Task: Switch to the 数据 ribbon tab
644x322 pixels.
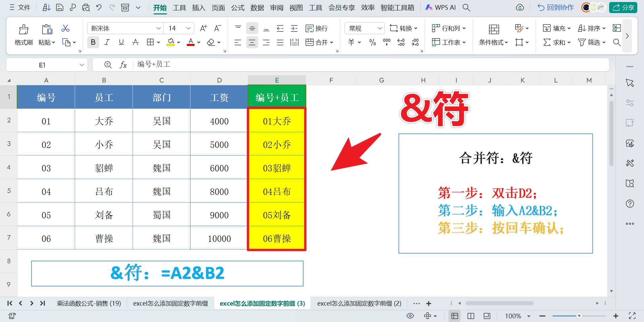Action: click(x=257, y=7)
